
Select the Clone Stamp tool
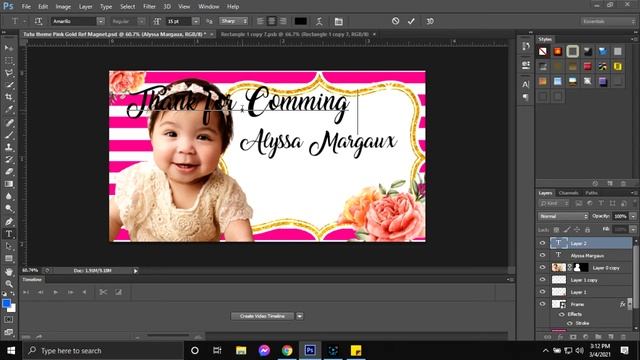click(x=9, y=147)
